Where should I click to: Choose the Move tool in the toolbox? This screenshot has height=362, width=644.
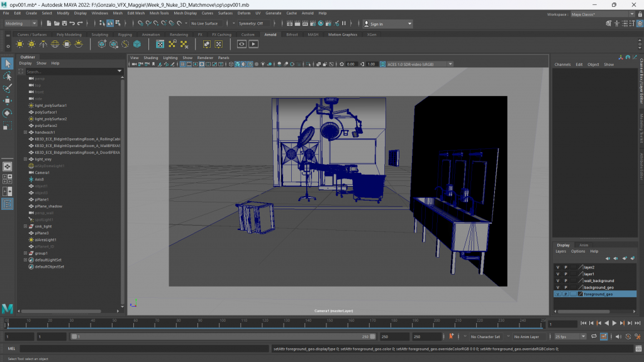click(x=7, y=101)
